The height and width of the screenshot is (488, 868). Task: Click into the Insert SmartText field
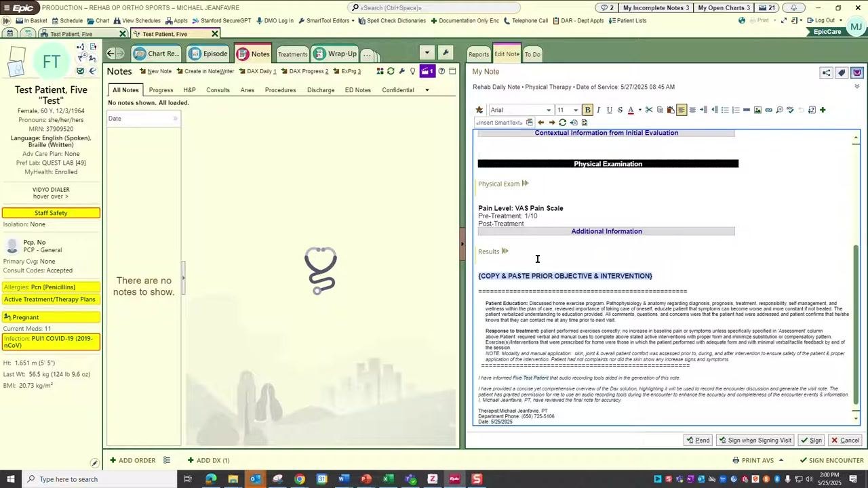point(499,123)
